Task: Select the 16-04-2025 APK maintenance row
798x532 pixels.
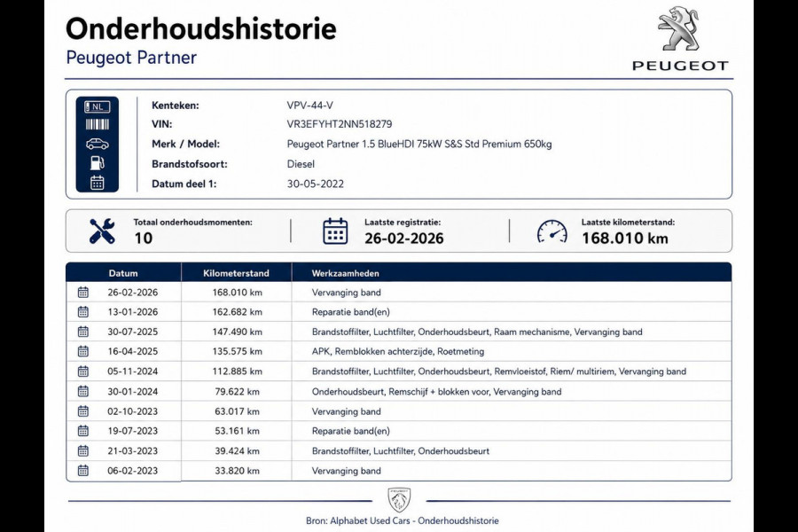Action: tap(398, 351)
